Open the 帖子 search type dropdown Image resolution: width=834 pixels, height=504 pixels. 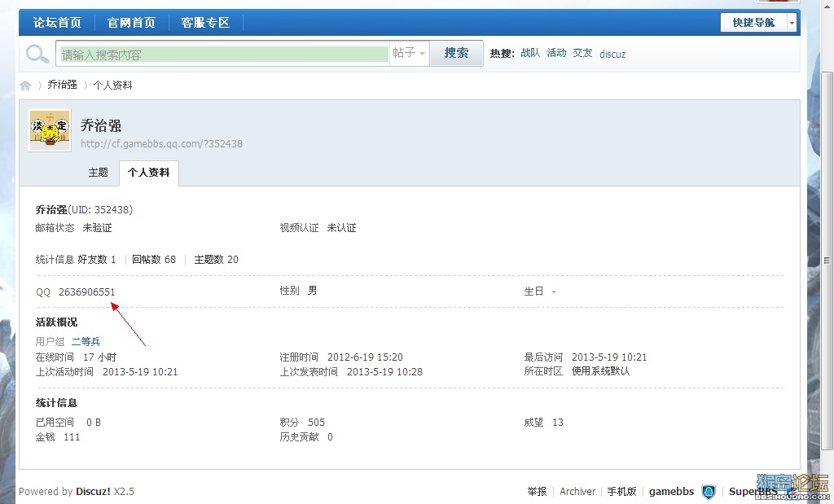tap(409, 53)
